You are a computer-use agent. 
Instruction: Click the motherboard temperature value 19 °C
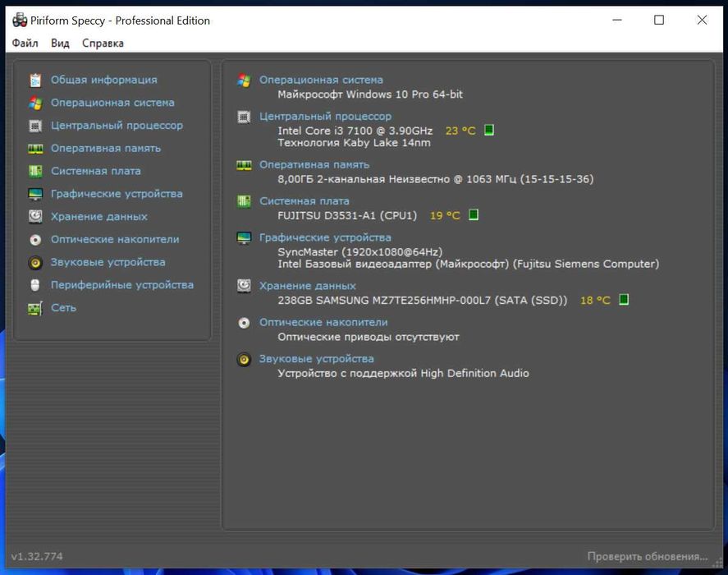click(445, 215)
